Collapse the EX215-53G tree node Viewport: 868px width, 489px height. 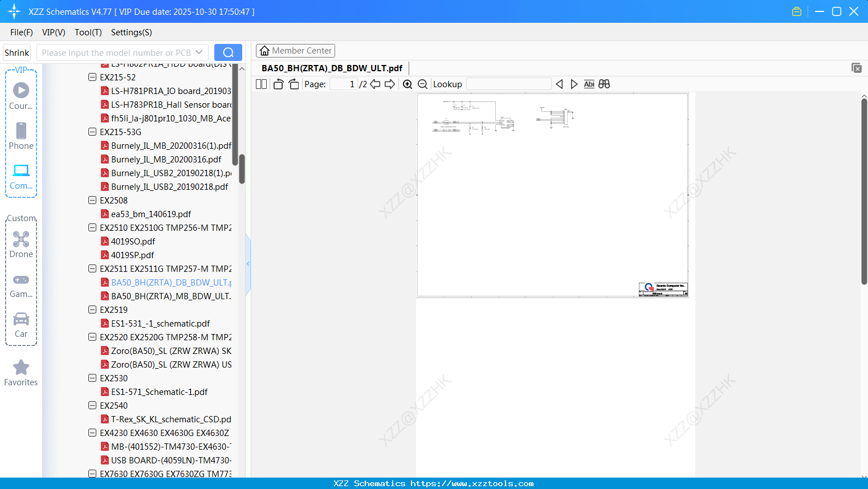[92, 132]
